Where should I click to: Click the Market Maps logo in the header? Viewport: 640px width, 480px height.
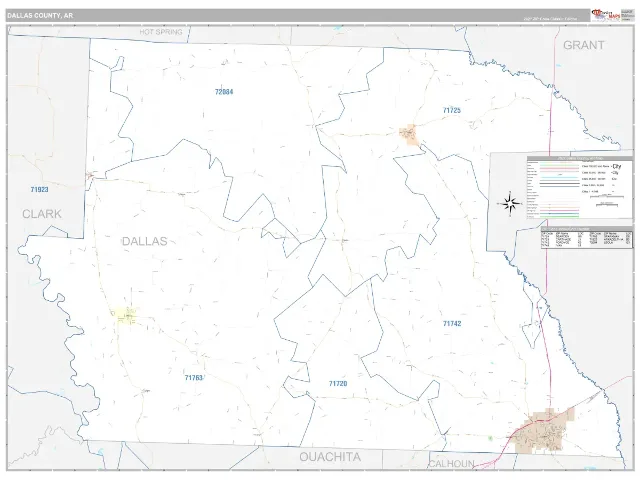[606, 15]
